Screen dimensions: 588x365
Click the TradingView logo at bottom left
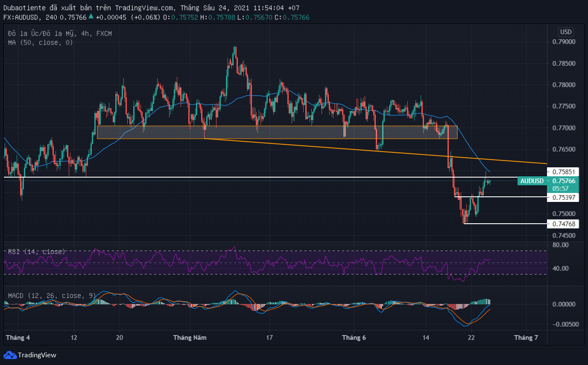(30, 355)
